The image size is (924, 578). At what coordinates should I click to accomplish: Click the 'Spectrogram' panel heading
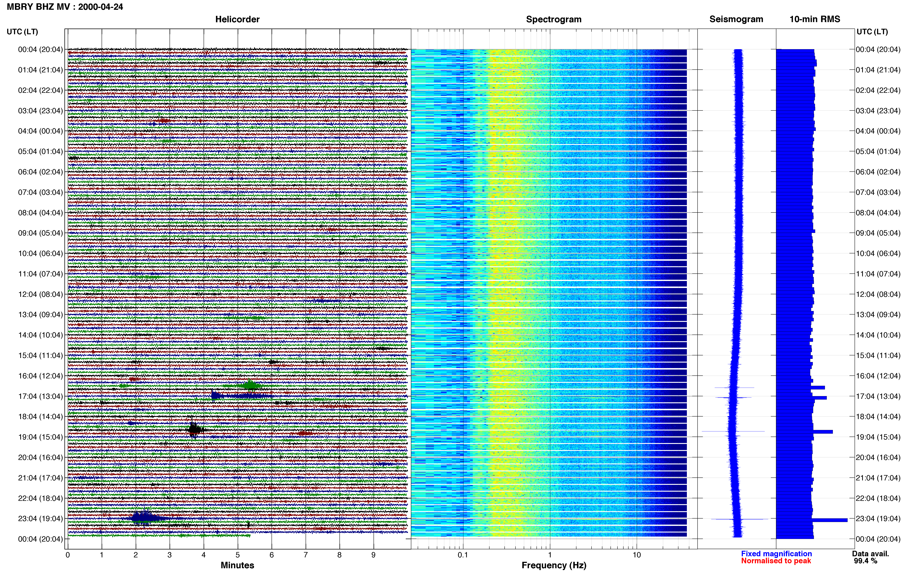[x=554, y=19]
